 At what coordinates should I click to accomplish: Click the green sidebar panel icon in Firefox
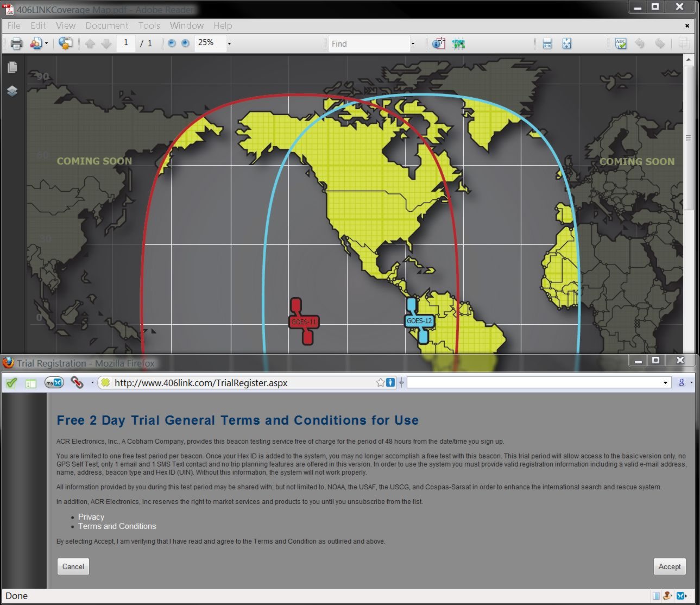(31, 383)
